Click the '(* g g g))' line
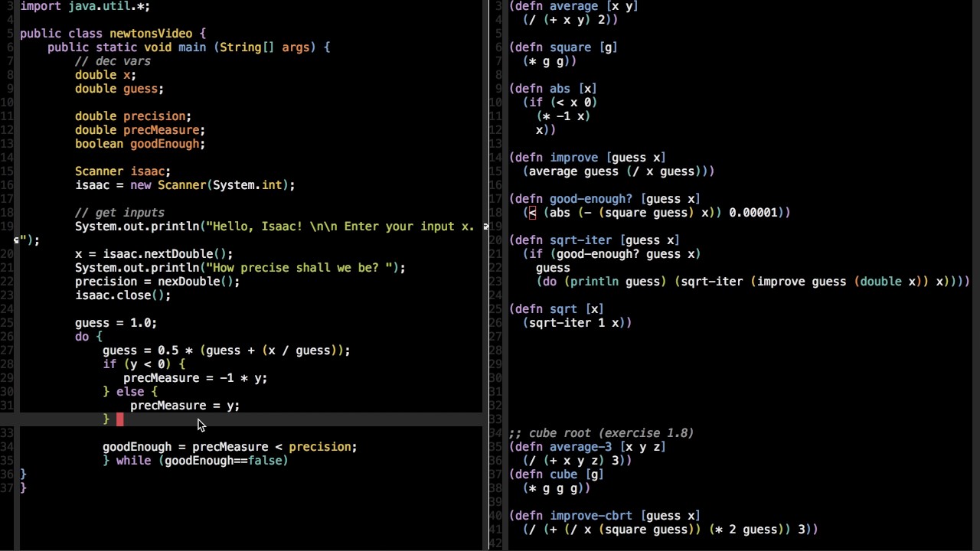 [x=557, y=488]
